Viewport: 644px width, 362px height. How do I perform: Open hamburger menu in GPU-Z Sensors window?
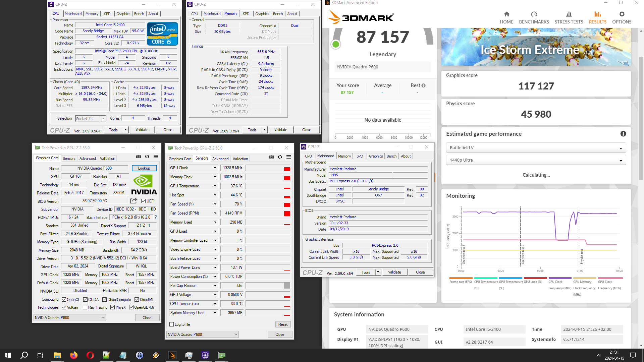point(288,157)
